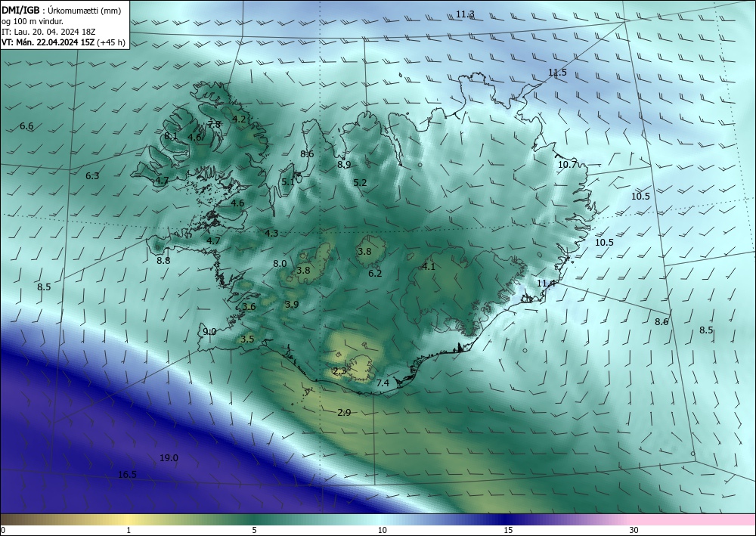Click the 2.9 value offshore to the south
The height and width of the screenshot is (536, 756).
pos(344,413)
